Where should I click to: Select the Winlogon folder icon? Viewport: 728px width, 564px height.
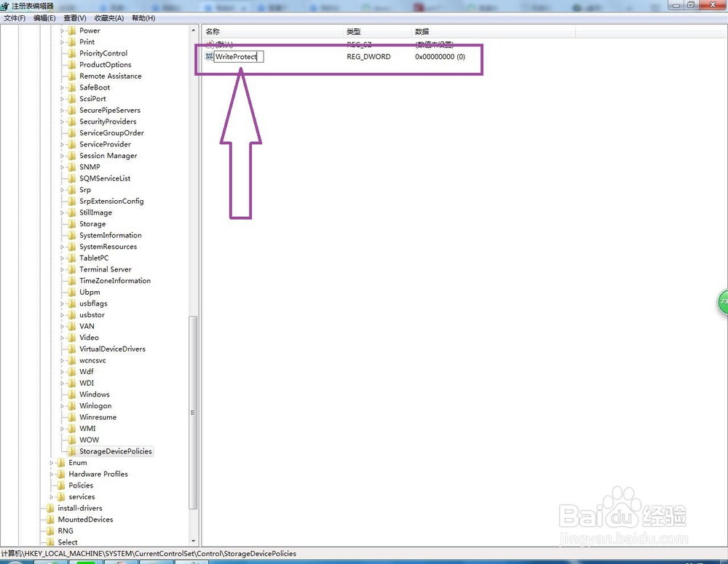coord(72,405)
